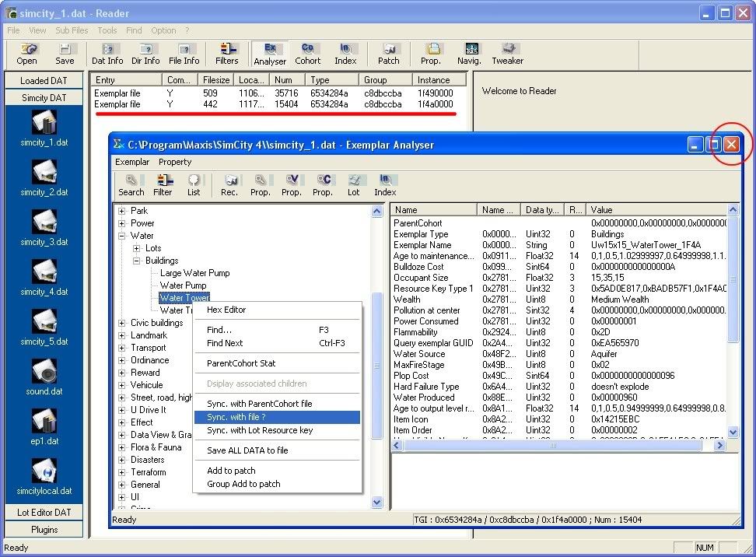Image resolution: width=756 pixels, height=557 pixels.
Task: Open the Tweaker tool
Action: [507, 53]
